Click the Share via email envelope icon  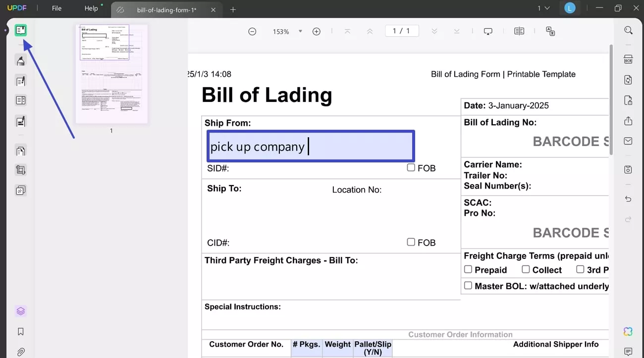pyautogui.click(x=628, y=141)
